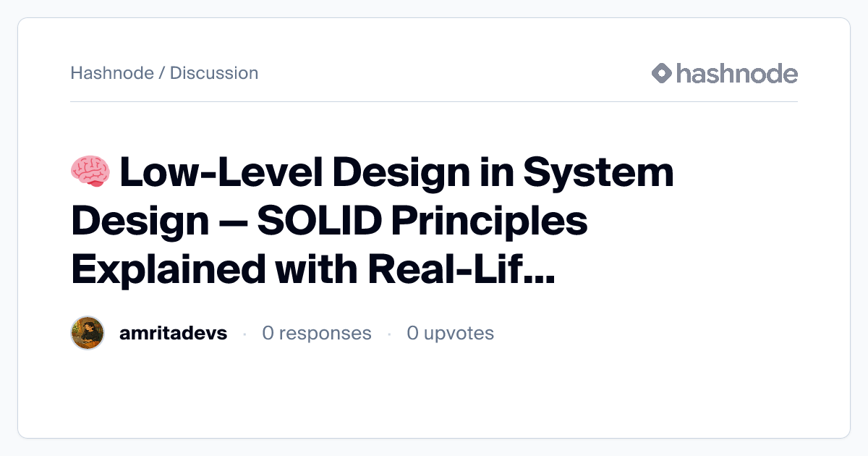This screenshot has height=456, width=868.
Task: Open the 'Low-Level Design in System' title line
Action: [x=396, y=172]
